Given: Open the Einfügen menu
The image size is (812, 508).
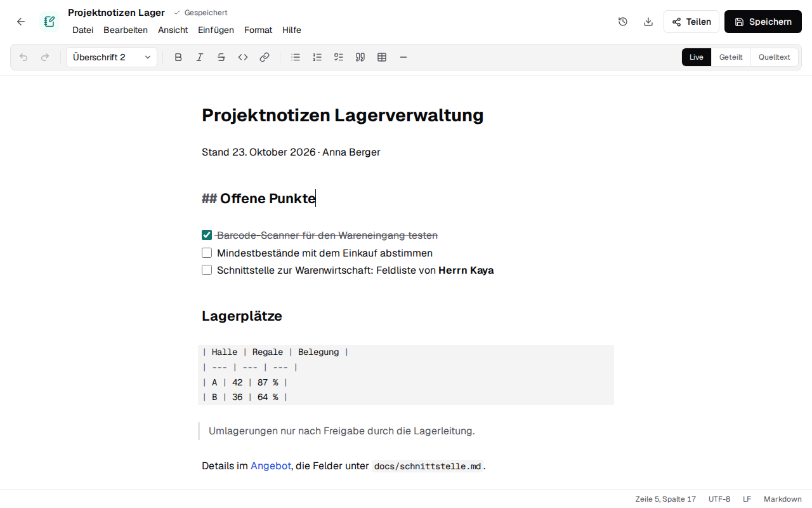Looking at the screenshot, I should pyautogui.click(x=216, y=30).
